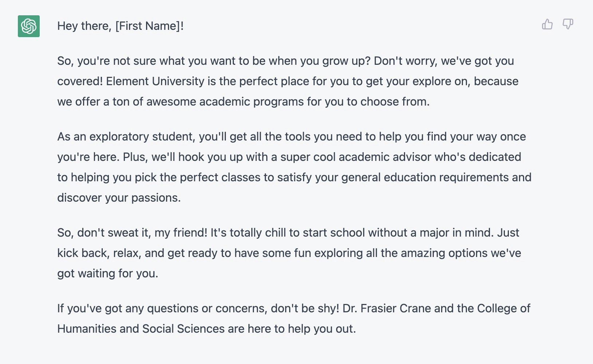The height and width of the screenshot is (364, 593).
Task: Click the words "kick back, relax"
Action: click(x=99, y=253)
